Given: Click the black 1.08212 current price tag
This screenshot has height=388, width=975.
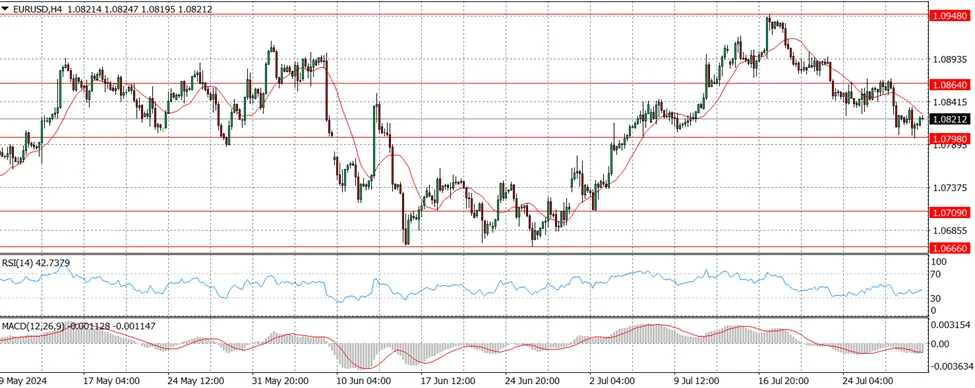Looking at the screenshot, I should [x=949, y=119].
